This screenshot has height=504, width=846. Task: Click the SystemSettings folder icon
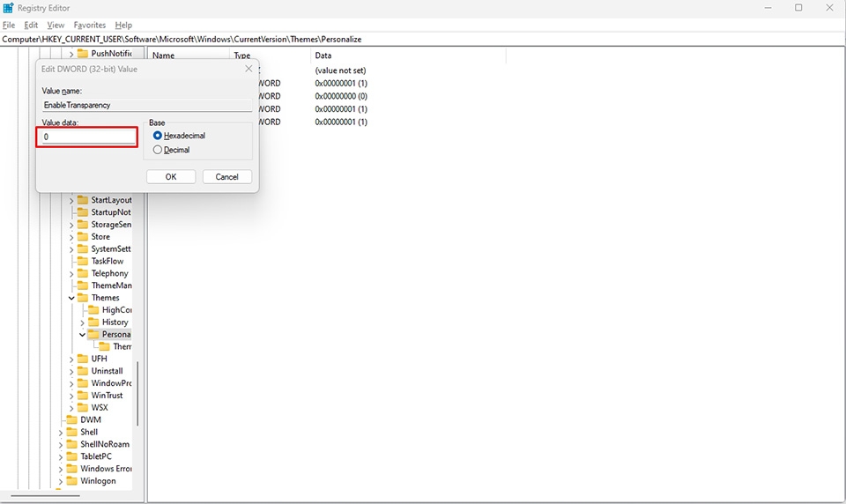point(83,248)
